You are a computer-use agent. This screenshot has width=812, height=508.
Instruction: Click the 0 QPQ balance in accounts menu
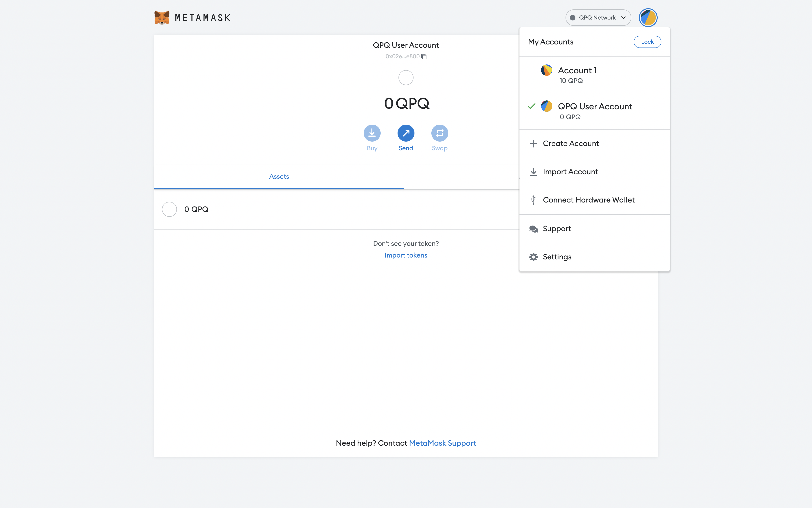tap(570, 117)
